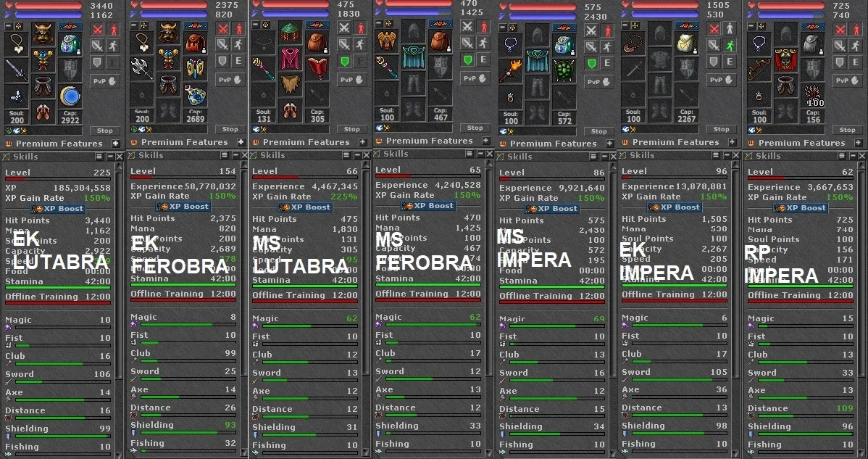Click XP Boost button under 225% gain rate
The height and width of the screenshot is (459, 868).
305,207
